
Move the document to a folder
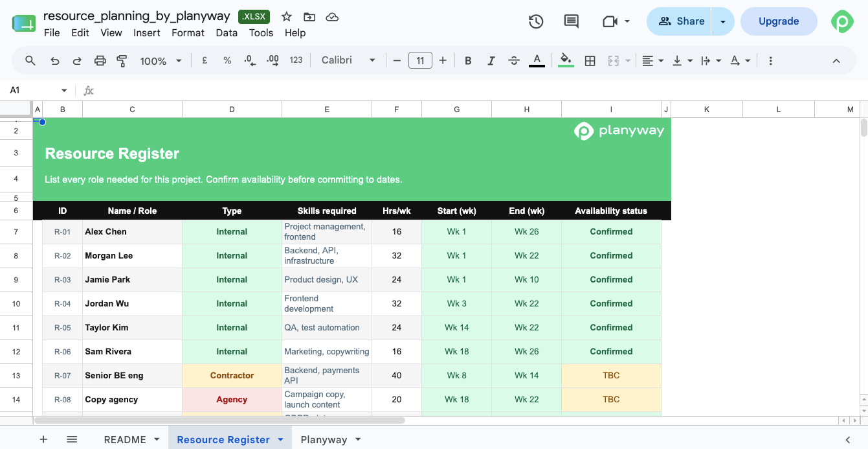point(309,17)
